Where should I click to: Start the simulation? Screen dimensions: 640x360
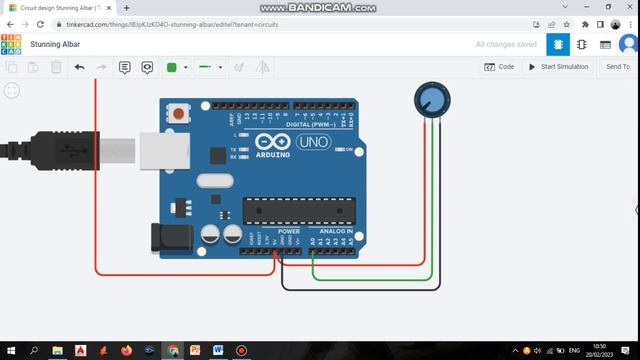click(558, 67)
